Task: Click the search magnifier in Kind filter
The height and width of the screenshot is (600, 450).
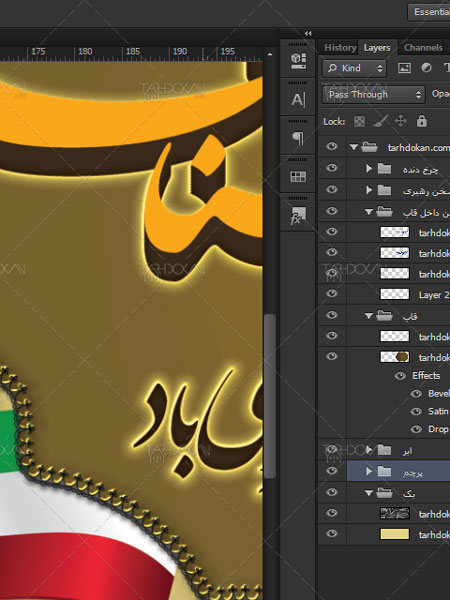Action: tap(333, 68)
